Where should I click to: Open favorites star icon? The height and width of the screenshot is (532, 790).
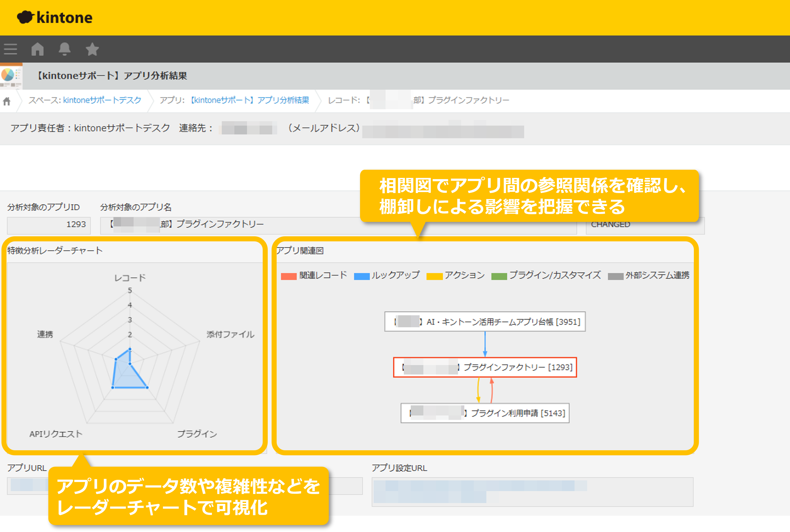[92, 49]
